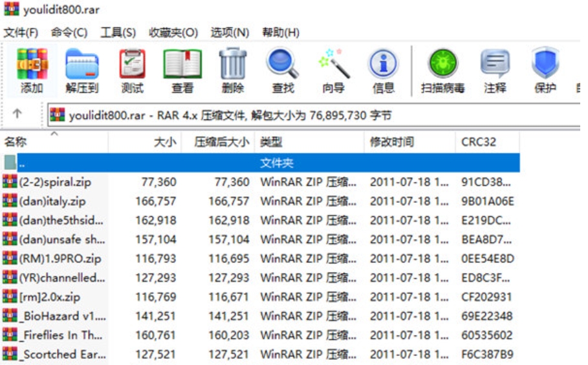Select the (dan)italy.zip file name
This screenshot has width=588, height=365.
(x=52, y=201)
